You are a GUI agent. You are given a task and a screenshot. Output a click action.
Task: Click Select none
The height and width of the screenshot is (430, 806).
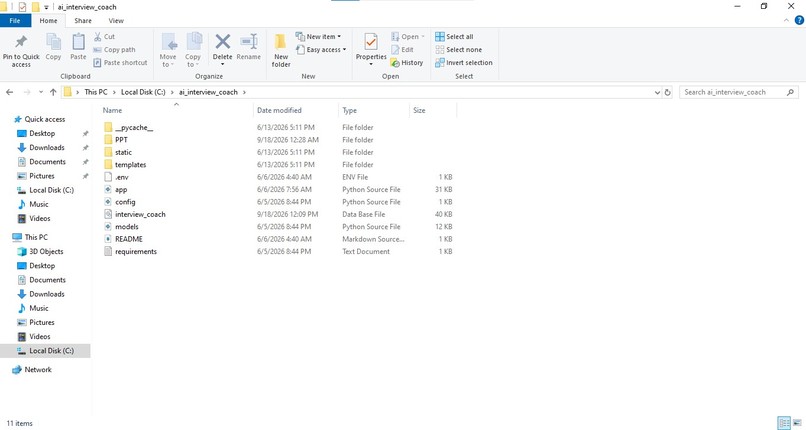[x=459, y=50]
